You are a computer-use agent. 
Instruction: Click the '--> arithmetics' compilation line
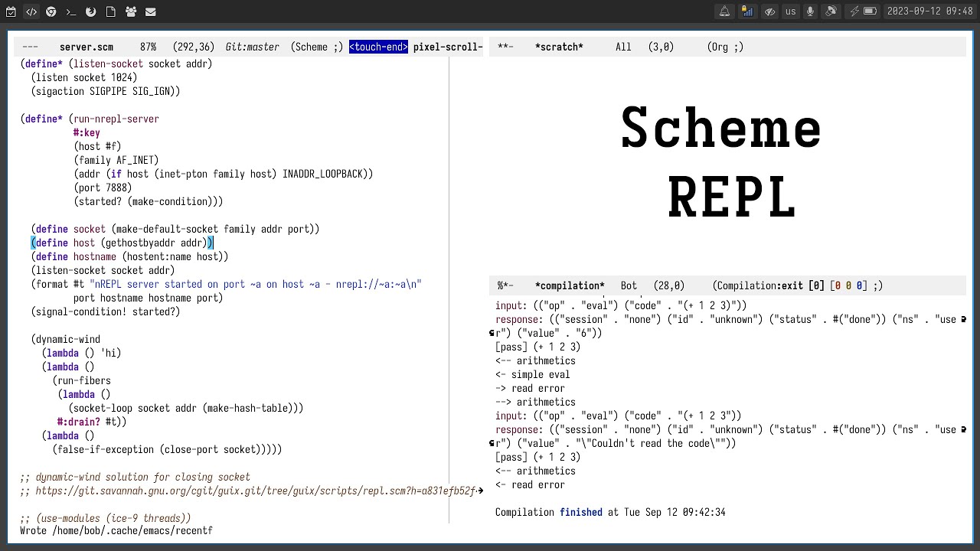[535, 403]
